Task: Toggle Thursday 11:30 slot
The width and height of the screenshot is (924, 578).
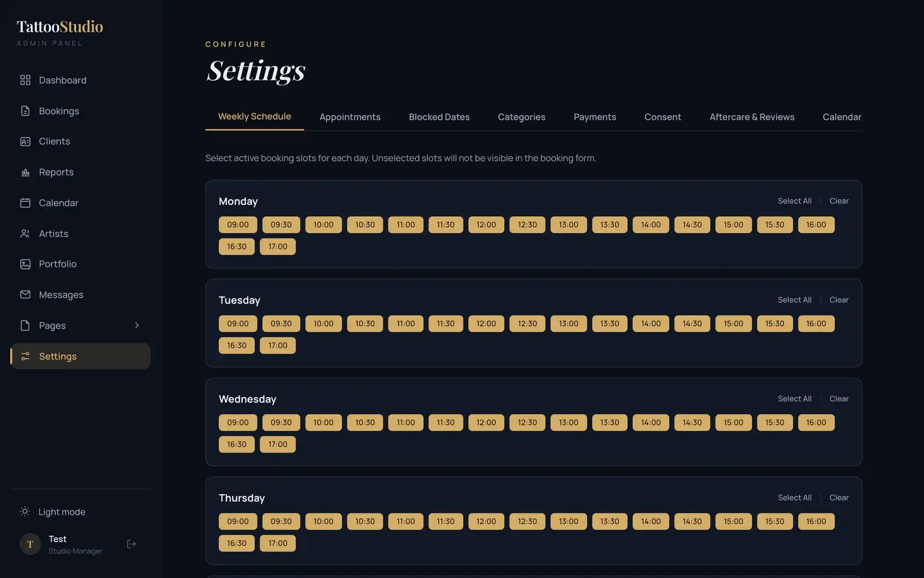Action: click(x=446, y=521)
